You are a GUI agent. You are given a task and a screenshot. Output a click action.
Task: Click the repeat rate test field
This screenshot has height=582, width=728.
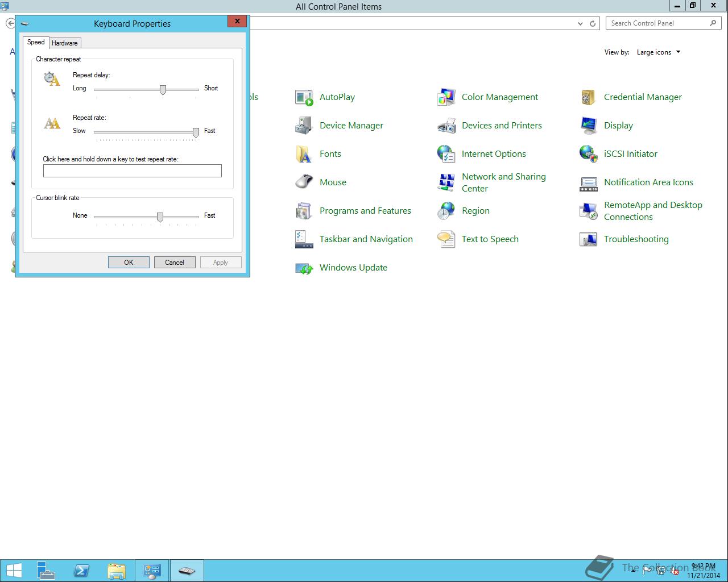pos(133,171)
